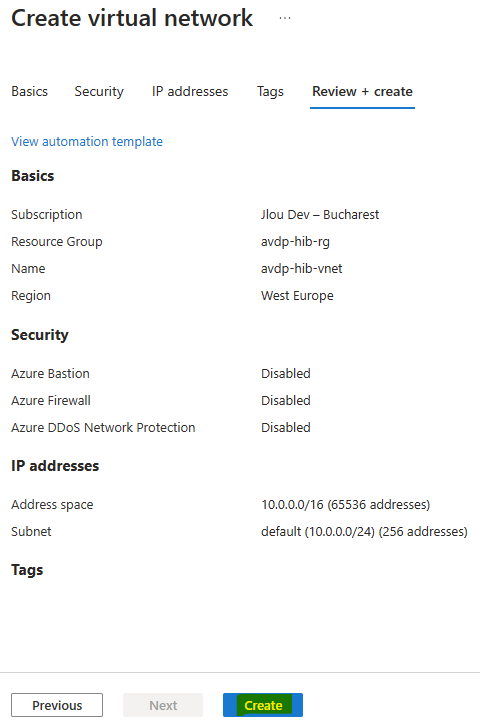The height and width of the screenshot is (721, 480).
Task: Open the IP addresses tab
Action: point(190,92)
